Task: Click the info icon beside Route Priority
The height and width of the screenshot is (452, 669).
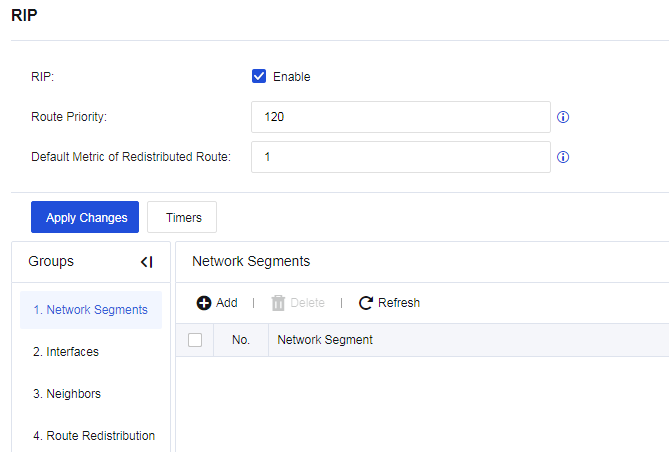Action: tap(563, 117)
